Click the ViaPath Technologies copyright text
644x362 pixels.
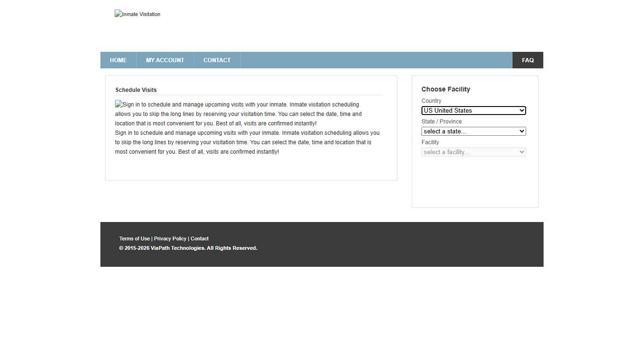tap(188, 248)
